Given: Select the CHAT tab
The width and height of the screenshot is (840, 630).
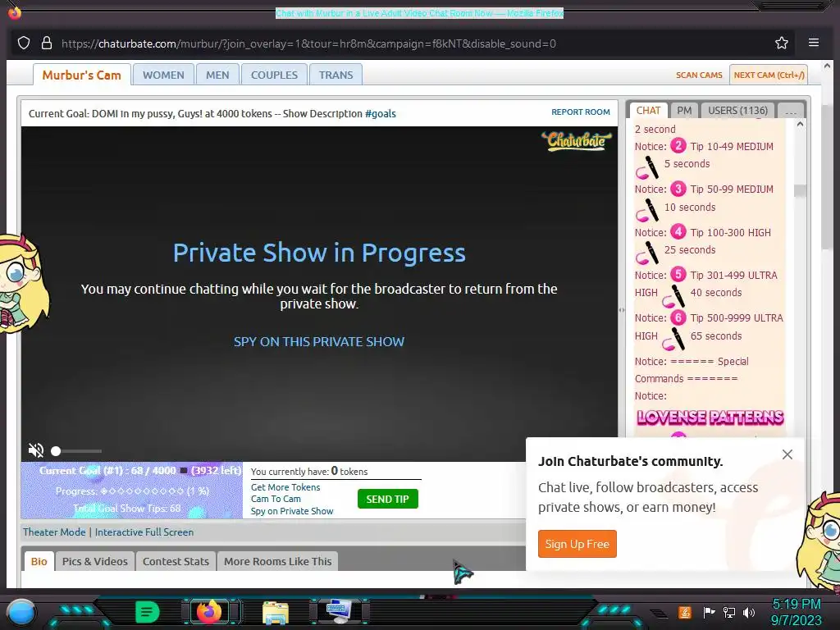Looking at the screenshot, I should pos(648,111).
